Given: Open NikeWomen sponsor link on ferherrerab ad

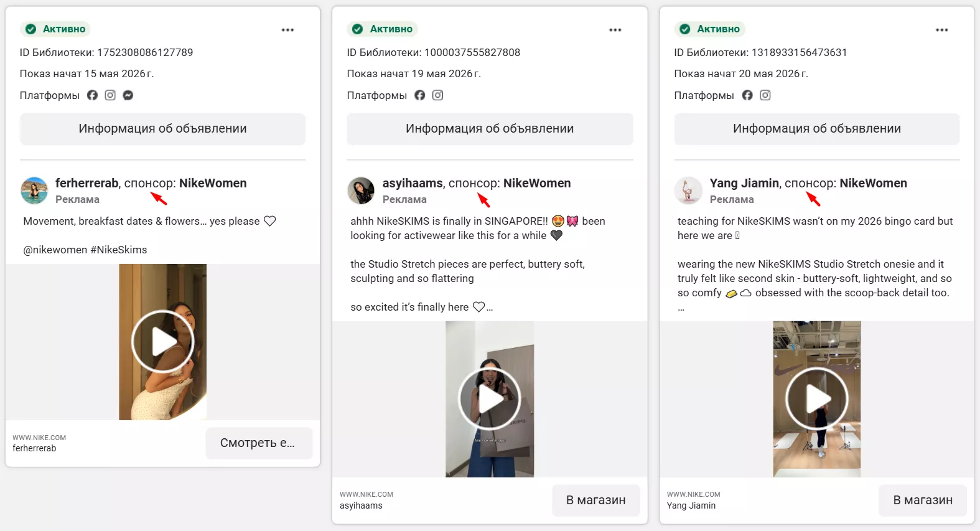Looking at the screenshot, I should (x=213, y=183).
